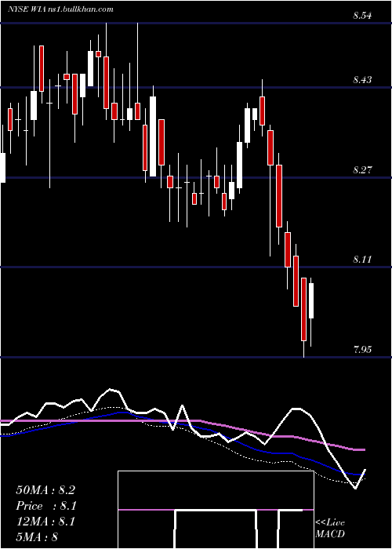Click the 50MA : 8.2 value
392x549 pixels.
tap(45, 490)
